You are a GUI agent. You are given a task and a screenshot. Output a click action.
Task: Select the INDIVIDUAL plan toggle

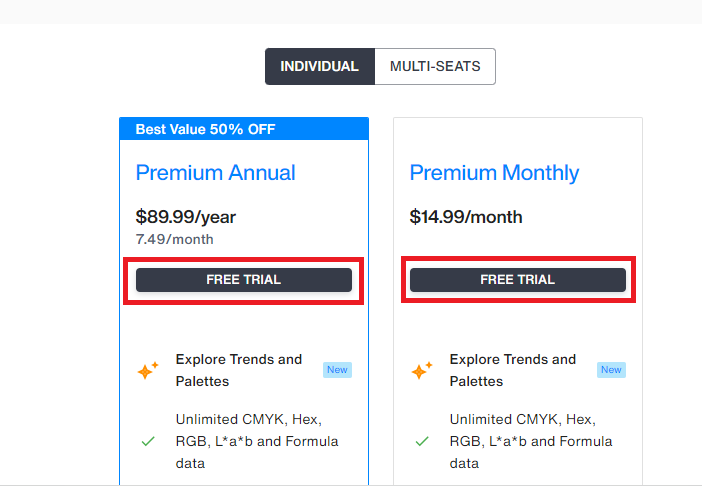click(x=320, y=66)
